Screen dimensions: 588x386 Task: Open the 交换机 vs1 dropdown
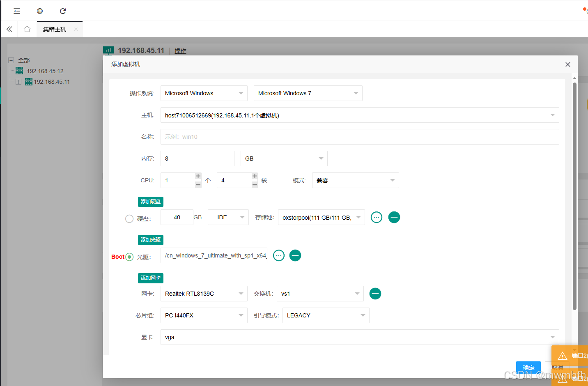pyautogui.click(x=320, y=294)
